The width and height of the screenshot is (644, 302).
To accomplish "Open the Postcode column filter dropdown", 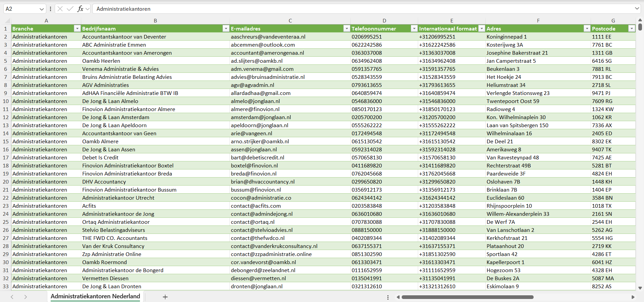I will (631, 29).
